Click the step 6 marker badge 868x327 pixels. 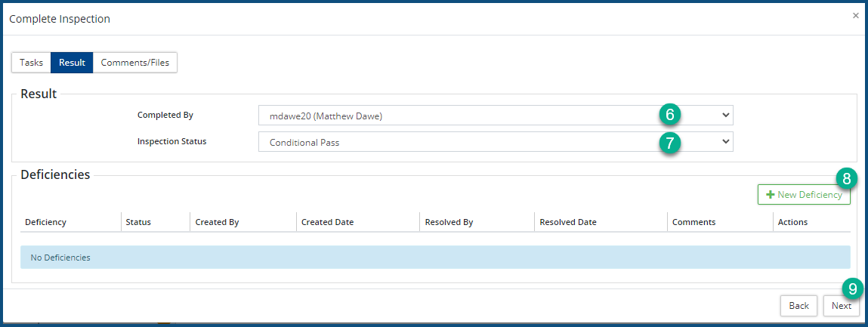pos(670,114)
